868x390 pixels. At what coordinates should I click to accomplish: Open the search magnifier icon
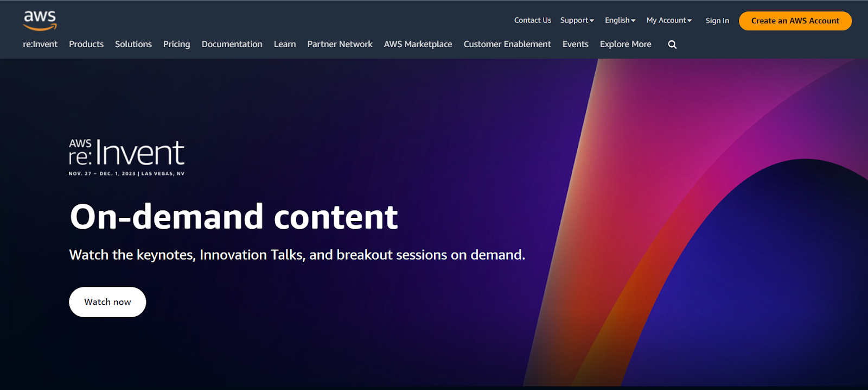coord(672,45)
